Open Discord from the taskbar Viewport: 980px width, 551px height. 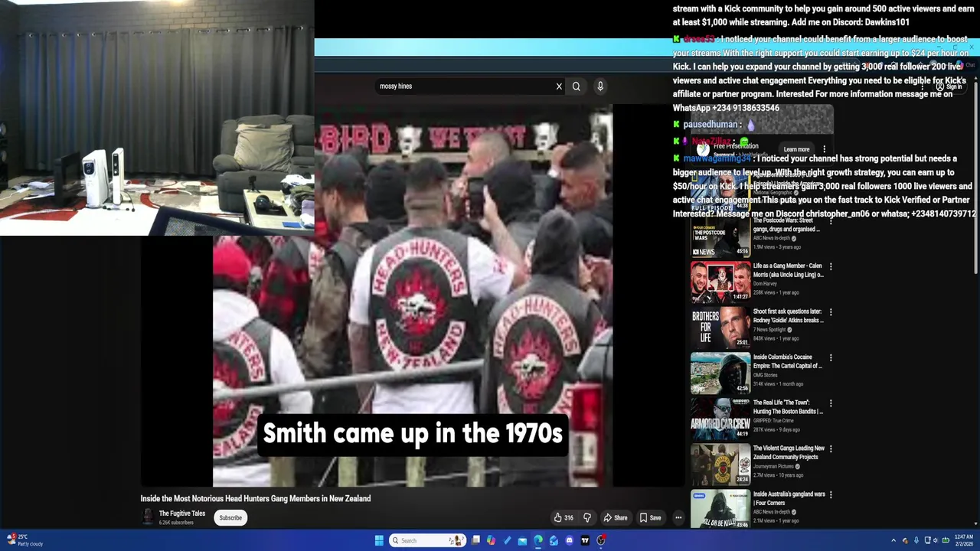coord(570,540)
